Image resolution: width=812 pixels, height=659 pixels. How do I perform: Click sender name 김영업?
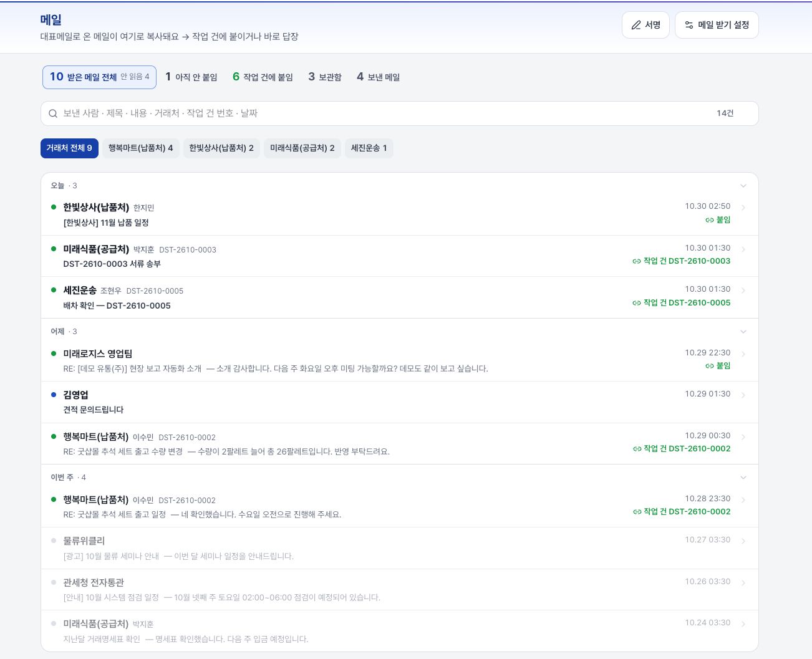coord(75,395)
